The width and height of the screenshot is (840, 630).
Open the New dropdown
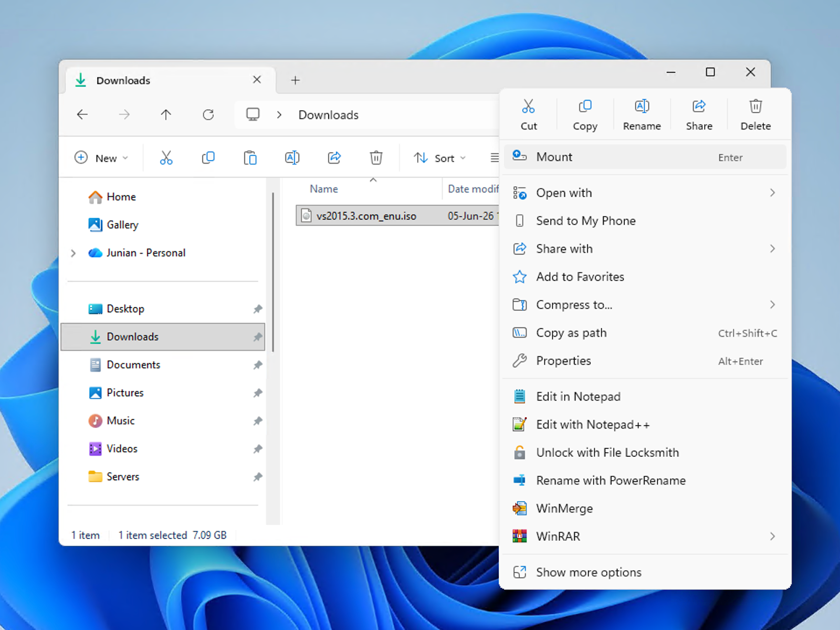pyautogui.click(x=101, y=157)
